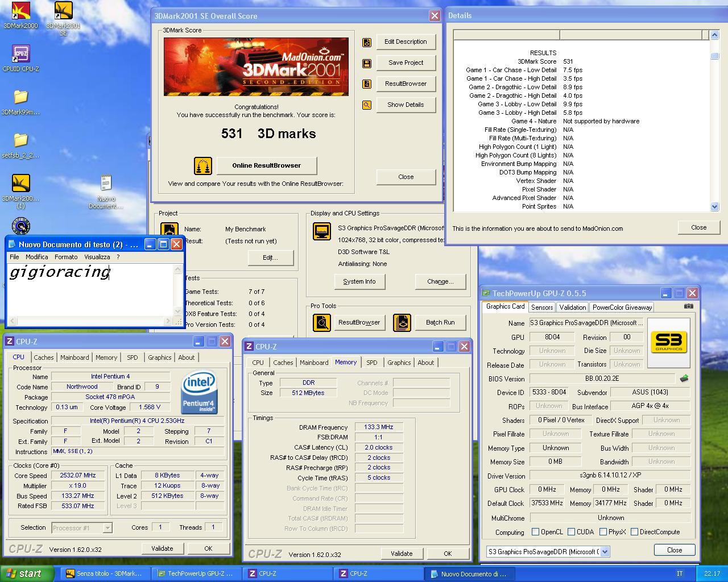Open the Mainboard tab in CPU-Z CPU window

coord(75,357)
